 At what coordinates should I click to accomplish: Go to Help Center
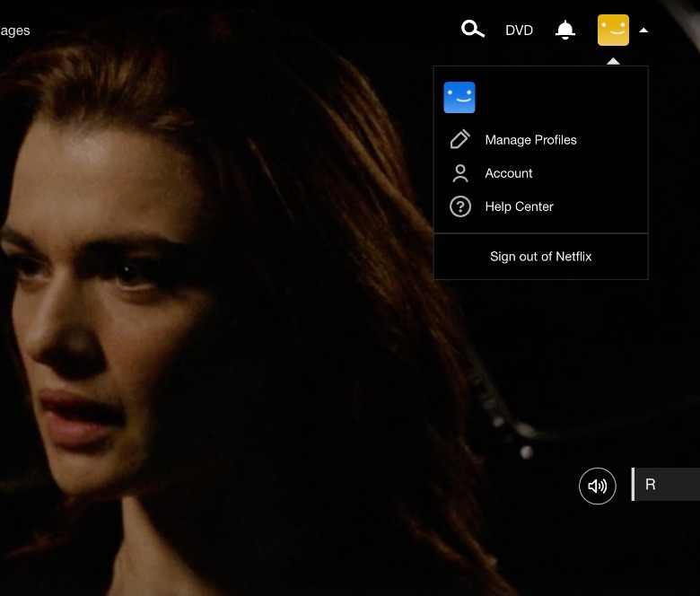pos(519,206)
